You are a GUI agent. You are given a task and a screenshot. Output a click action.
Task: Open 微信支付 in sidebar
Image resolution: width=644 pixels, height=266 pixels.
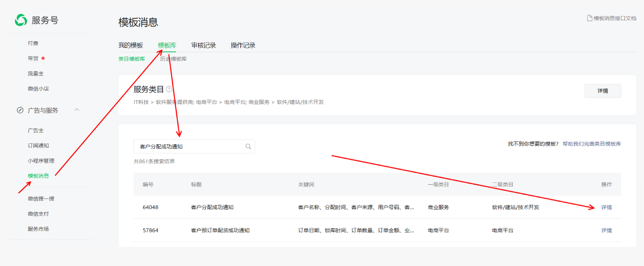(38, 214)
